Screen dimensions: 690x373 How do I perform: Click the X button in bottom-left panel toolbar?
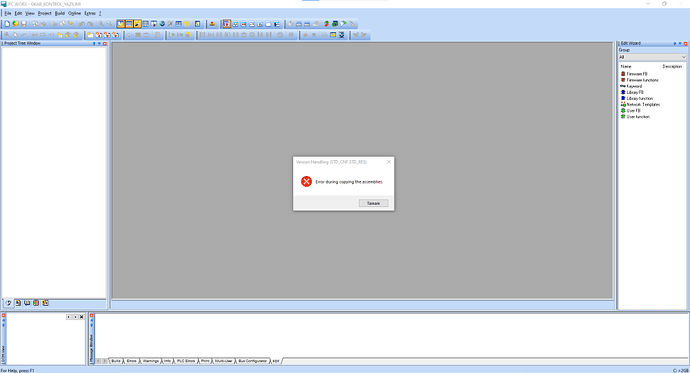tap(81, 317)
